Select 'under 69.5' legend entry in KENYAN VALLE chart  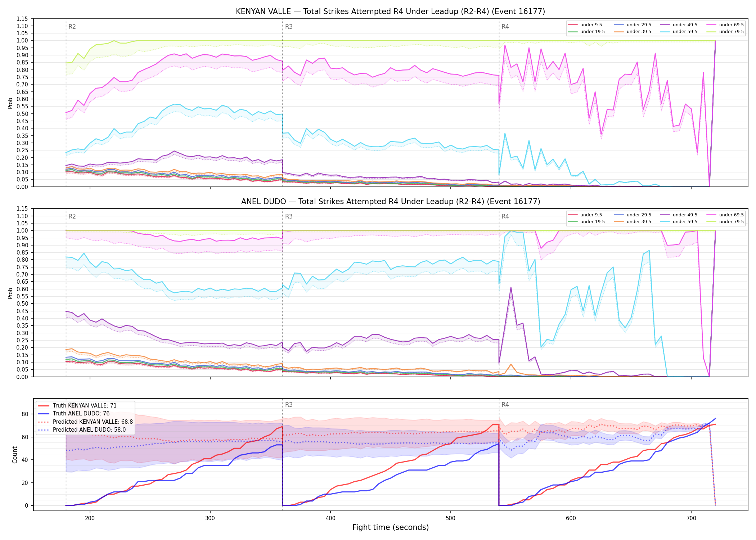[725, 25]
